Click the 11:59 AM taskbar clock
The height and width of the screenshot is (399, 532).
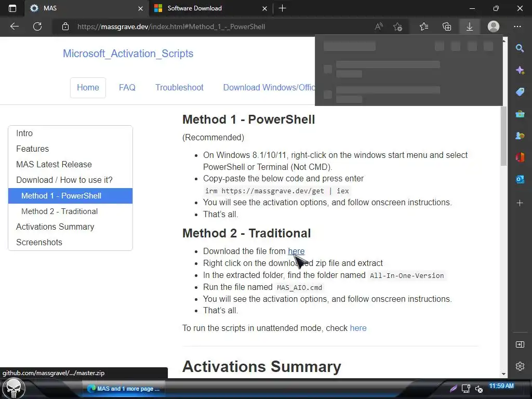click(x=501, y=386)
